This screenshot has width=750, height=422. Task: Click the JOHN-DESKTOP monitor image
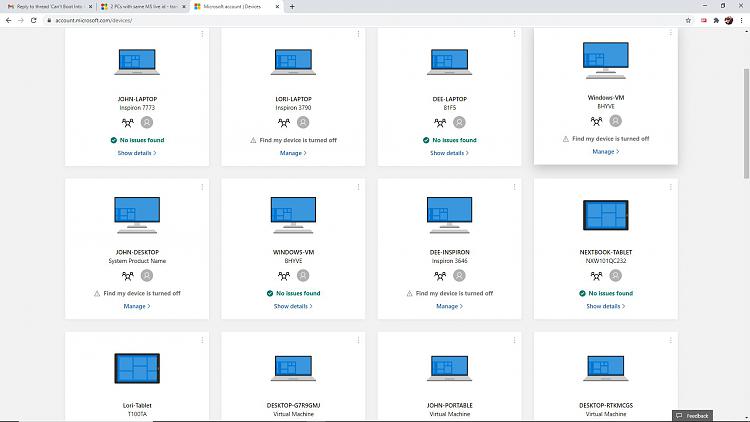point(137,215)
